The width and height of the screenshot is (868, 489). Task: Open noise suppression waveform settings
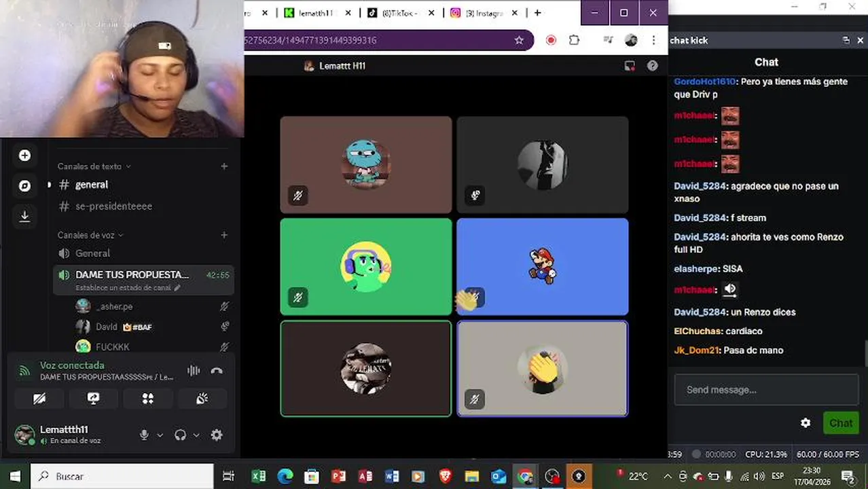(194, 371)
